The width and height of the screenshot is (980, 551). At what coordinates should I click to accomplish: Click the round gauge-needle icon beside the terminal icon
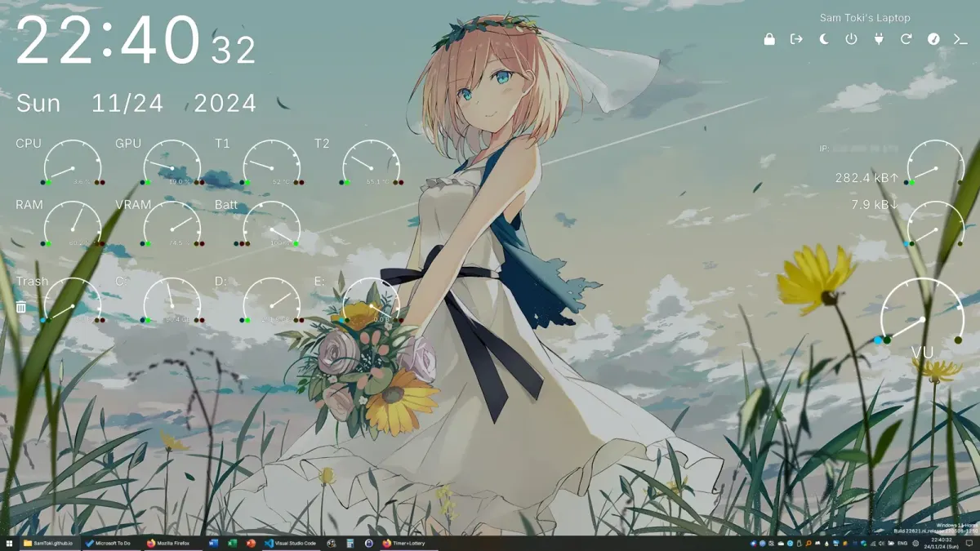click(x=933, y=38)
